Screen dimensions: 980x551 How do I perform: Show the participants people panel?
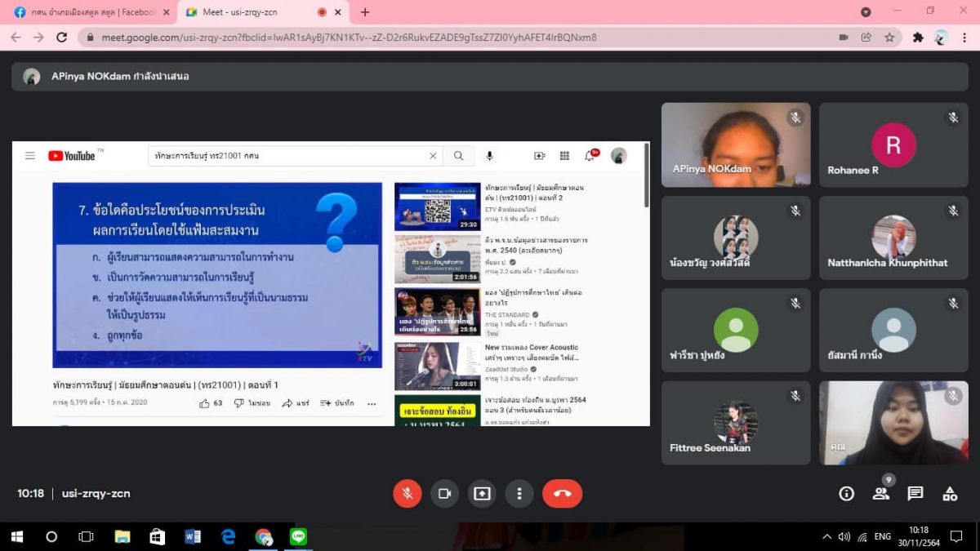pos(880,493)
